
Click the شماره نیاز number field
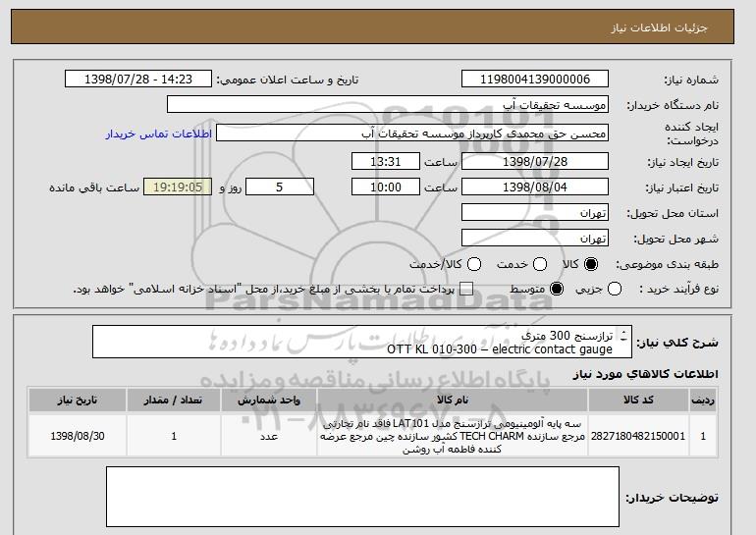(x=535, y=80)
